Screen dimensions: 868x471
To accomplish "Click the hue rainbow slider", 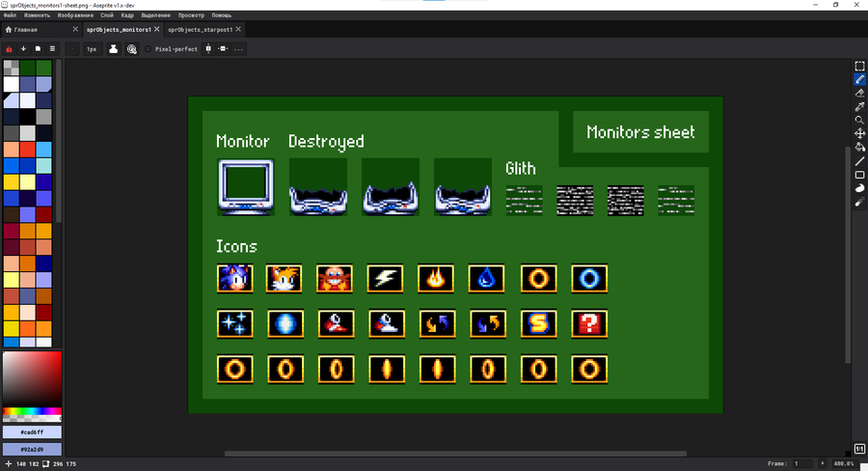I will [32, 411].
